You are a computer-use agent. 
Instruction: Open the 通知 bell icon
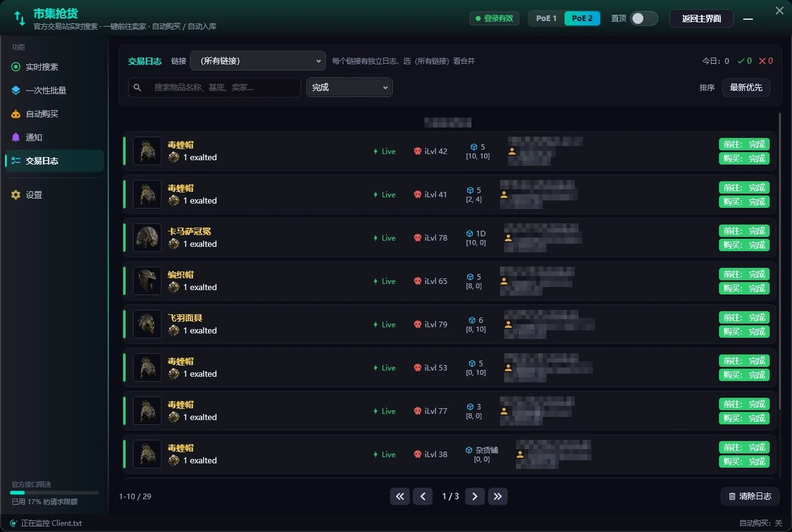(x=16, y=137)
